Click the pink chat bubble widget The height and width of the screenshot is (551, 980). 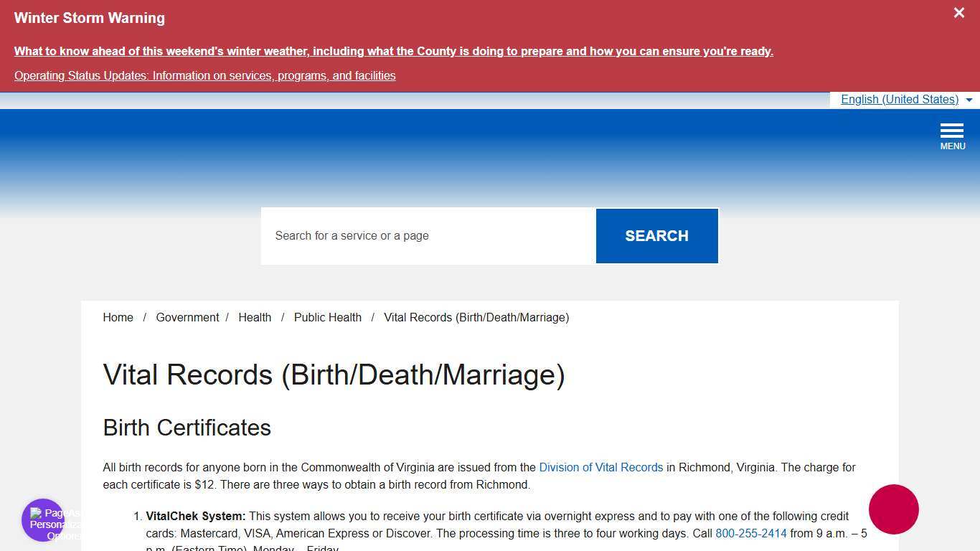[893, 509]
